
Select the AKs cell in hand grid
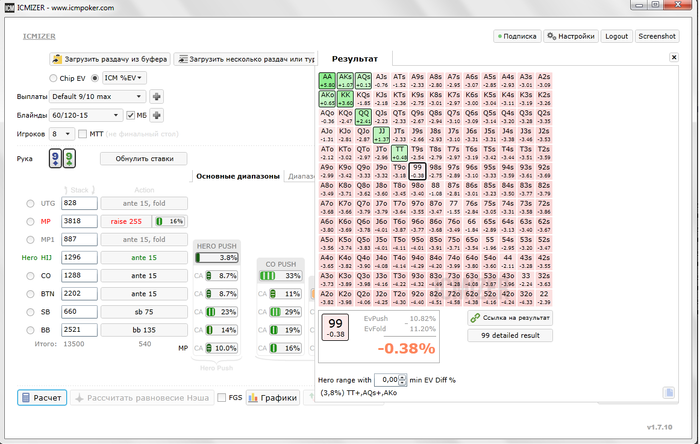(345, 81)
